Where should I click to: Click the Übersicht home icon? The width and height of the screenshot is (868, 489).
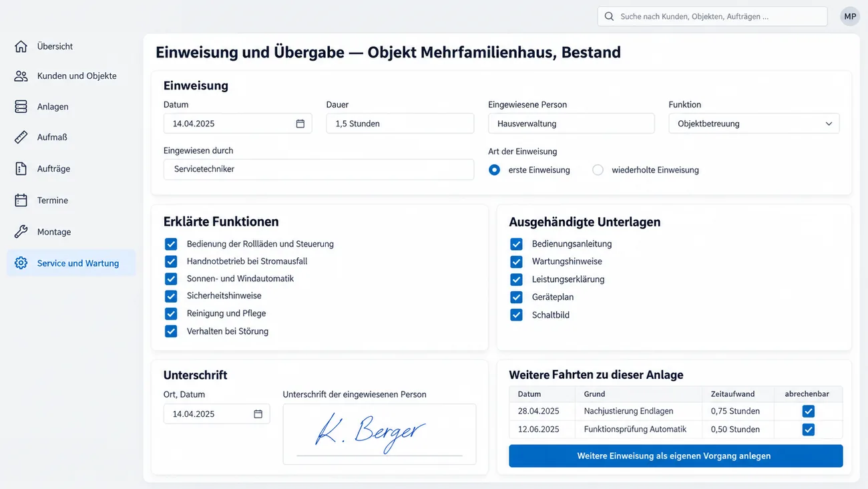click(x=21, y=46)
